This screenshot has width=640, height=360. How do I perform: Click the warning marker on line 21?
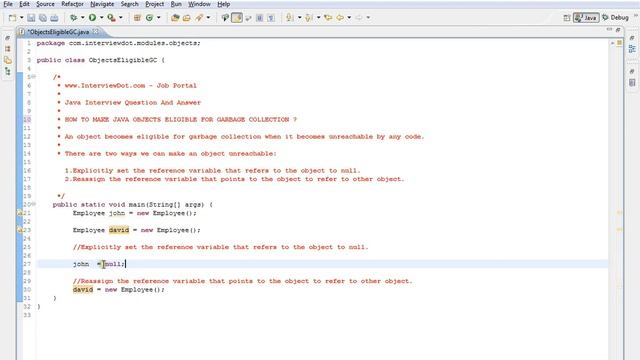pos(20,213)
